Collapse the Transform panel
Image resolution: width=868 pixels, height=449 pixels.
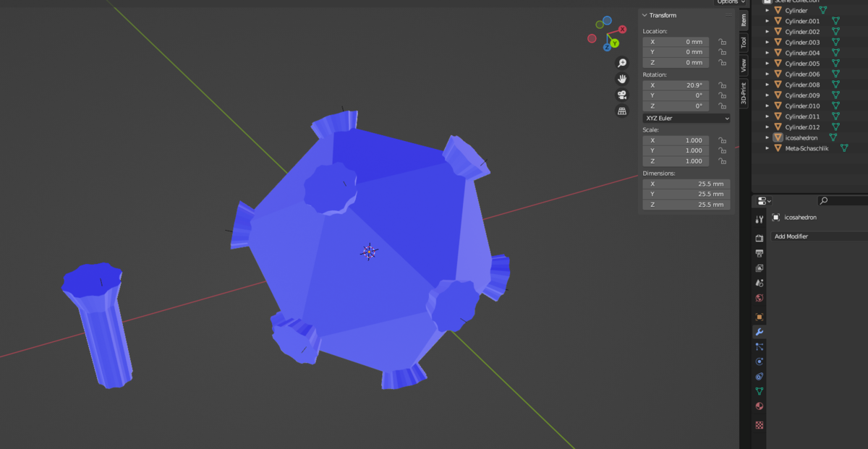pyautogui.click(x=644, y=15)
